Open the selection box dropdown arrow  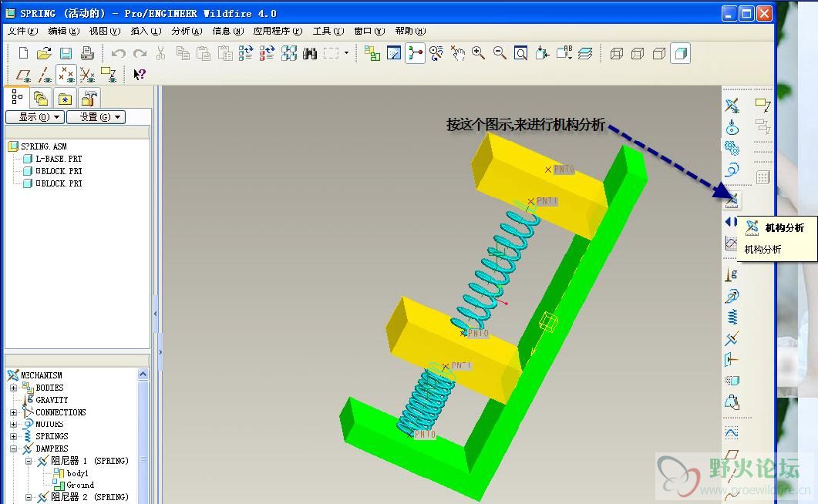[346, 53]
